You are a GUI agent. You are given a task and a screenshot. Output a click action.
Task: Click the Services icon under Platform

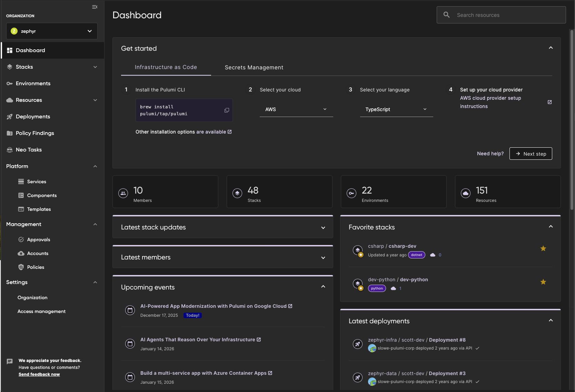point(21,182)
